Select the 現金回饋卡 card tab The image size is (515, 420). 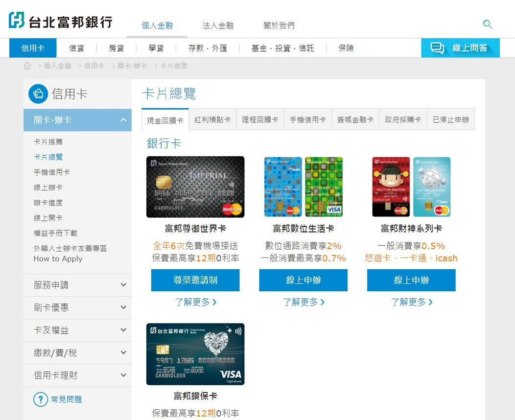coord(165,120)
